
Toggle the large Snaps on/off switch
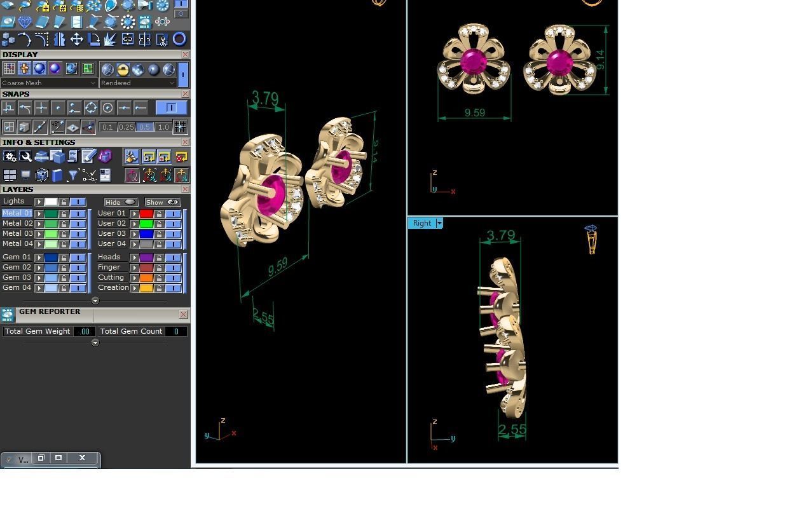tap(171, 108)
